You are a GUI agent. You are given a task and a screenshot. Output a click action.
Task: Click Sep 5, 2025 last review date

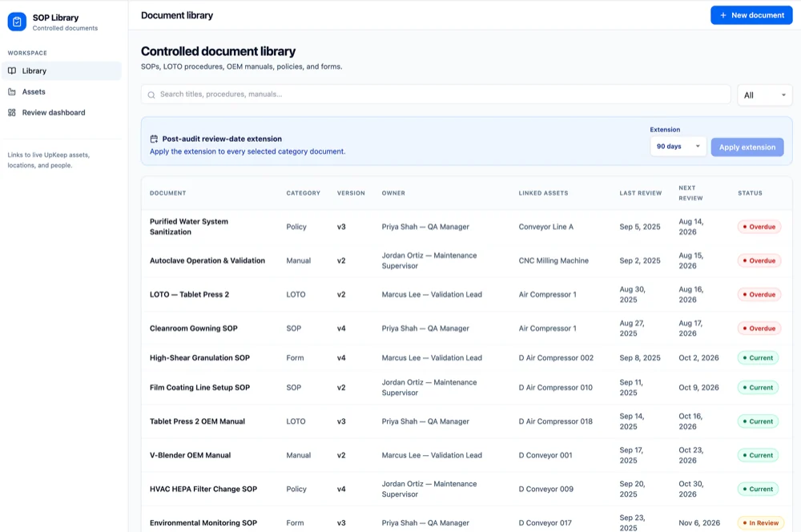639,227
